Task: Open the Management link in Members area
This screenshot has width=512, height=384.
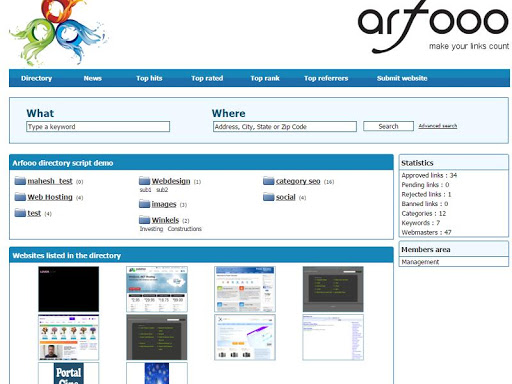Action: (420, 262)
